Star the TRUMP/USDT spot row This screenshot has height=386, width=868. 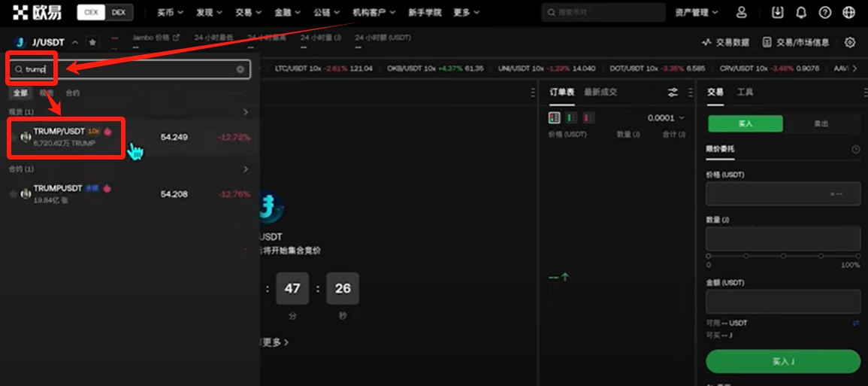point(14,137)
